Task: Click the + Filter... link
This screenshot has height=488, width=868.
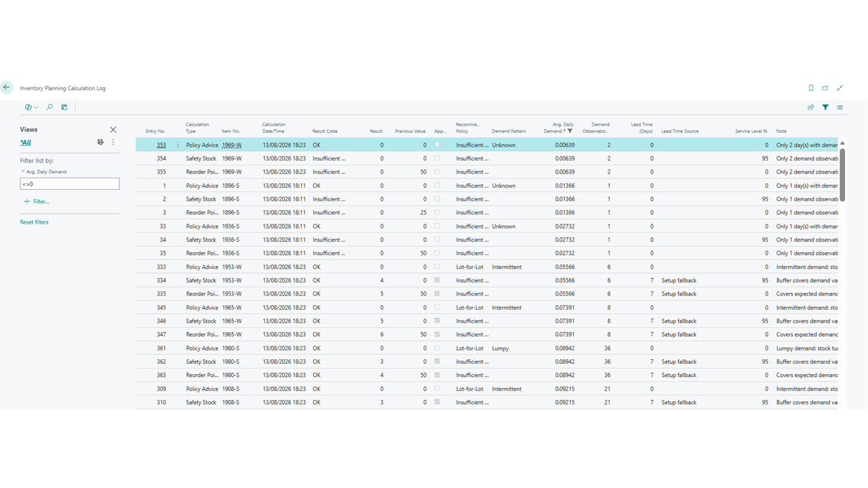Action: (37, 201)
